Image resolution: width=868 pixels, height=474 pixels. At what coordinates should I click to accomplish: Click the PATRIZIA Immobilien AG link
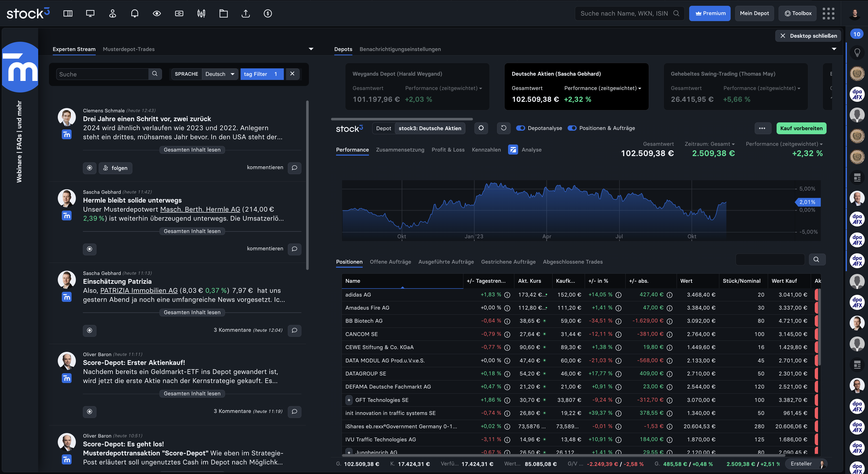click(x=139, y=291)
